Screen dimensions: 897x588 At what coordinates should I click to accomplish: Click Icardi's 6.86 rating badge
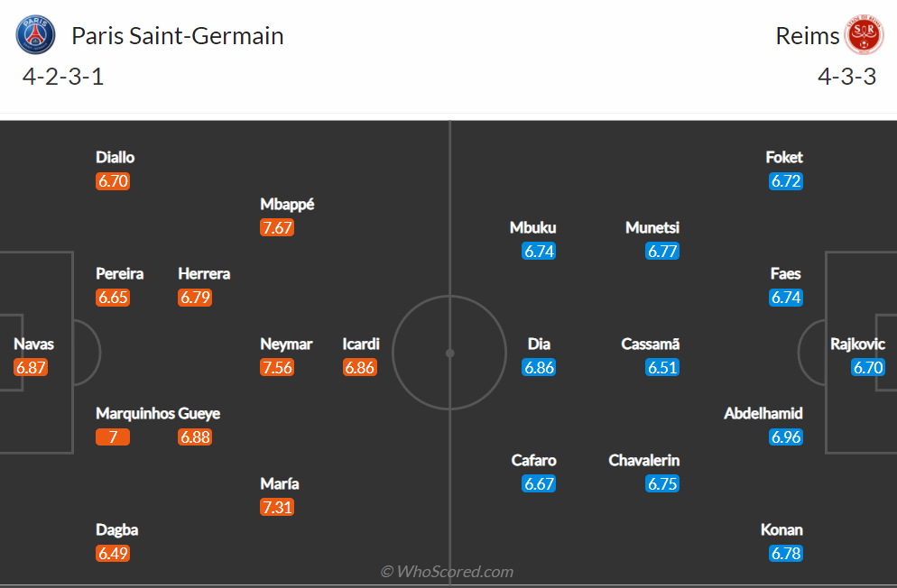pos(359,367)
